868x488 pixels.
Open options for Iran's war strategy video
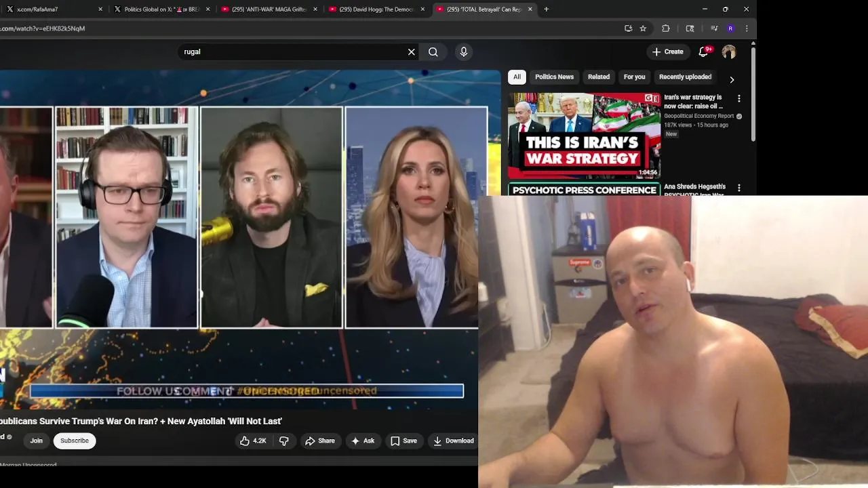[739, 98]
